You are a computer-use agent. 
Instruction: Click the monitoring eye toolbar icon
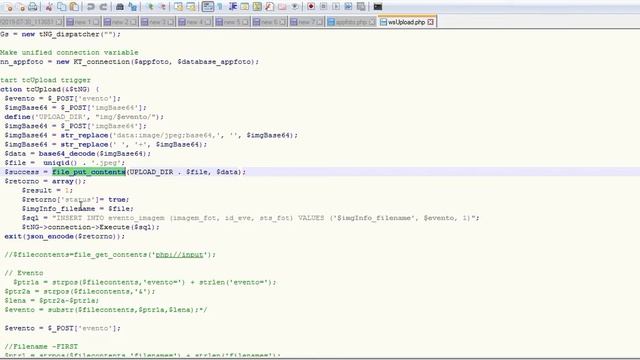pyautogui.click(x=294, y=7)
